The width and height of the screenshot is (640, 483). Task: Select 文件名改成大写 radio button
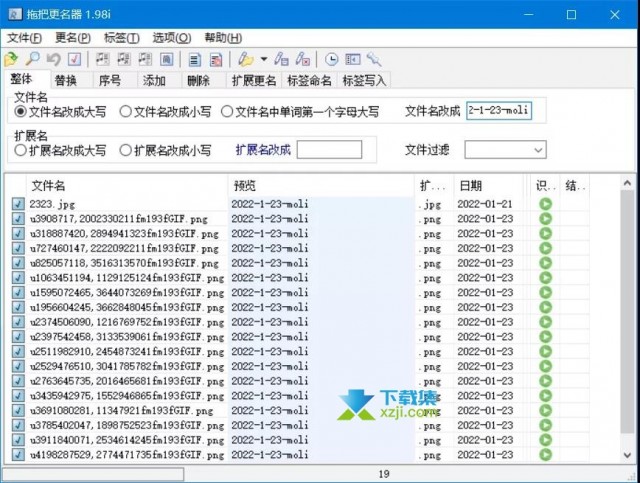pos(20,111)
